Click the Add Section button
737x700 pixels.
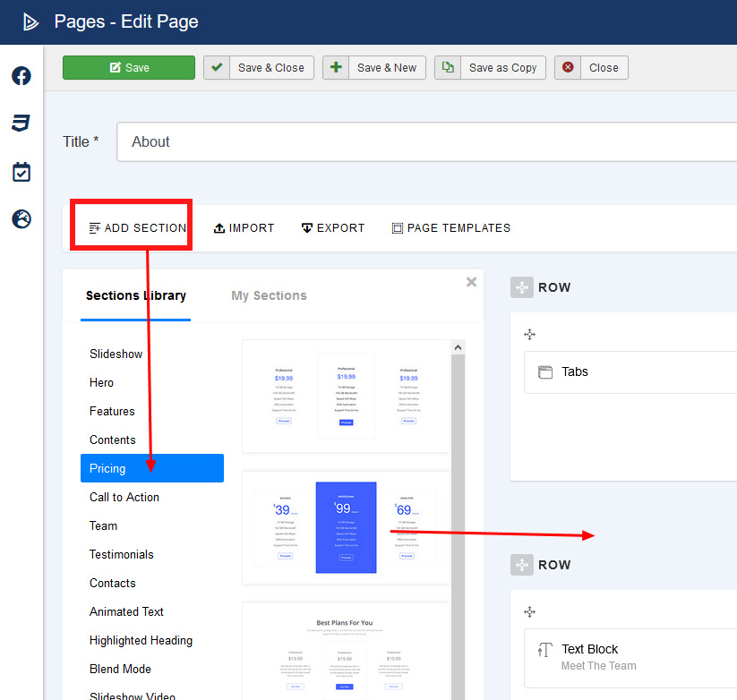pyautogui.click(x=137, y=228)
